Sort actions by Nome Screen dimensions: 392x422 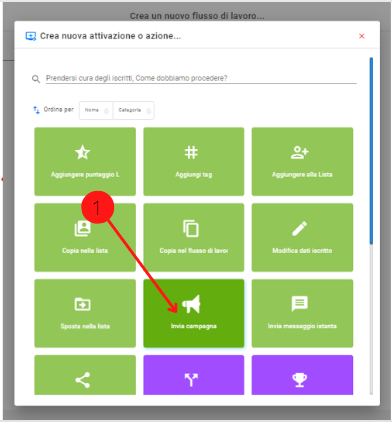[x=96, y=110]
